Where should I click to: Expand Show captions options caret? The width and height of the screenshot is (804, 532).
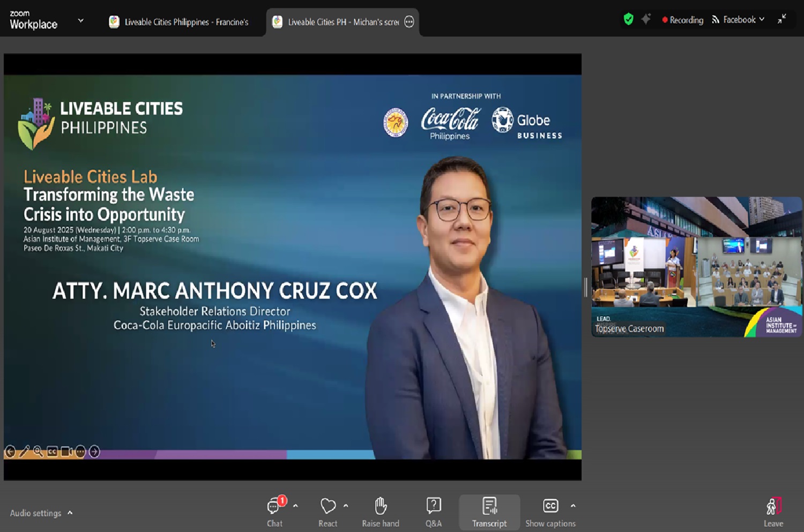pyautogui.click(x=573, y=505)
